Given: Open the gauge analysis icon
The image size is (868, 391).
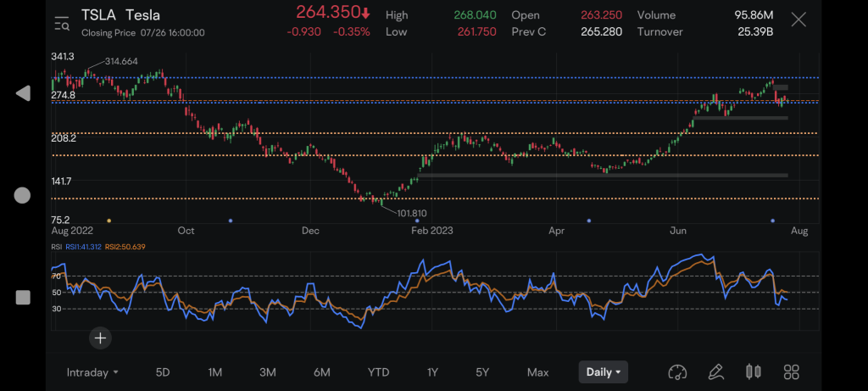Looking at the screenshot, I should [677, 371].
